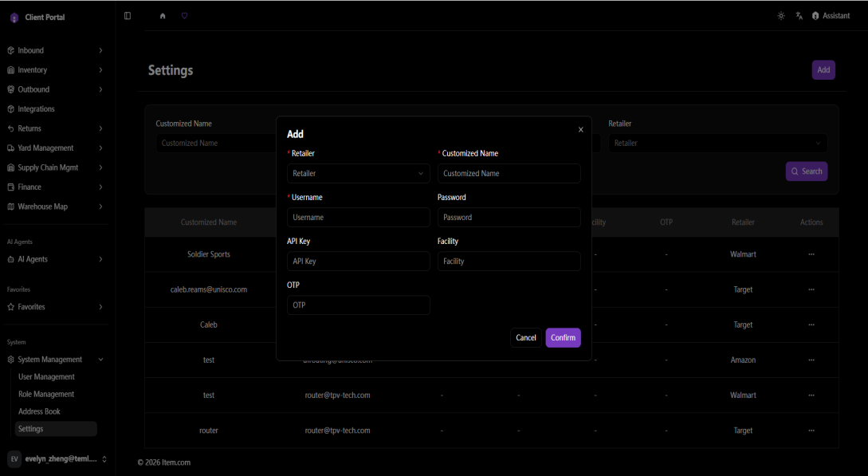This screenshot has height=476, width=868.
Task: Expand the Inventory menu
Action: pos(55,69)
